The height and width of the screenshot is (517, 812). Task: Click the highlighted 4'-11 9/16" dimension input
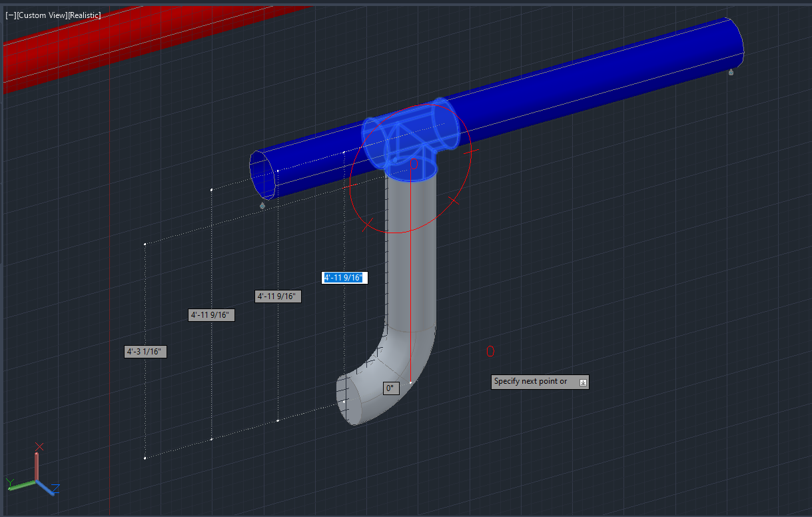(x=344, y=277)
